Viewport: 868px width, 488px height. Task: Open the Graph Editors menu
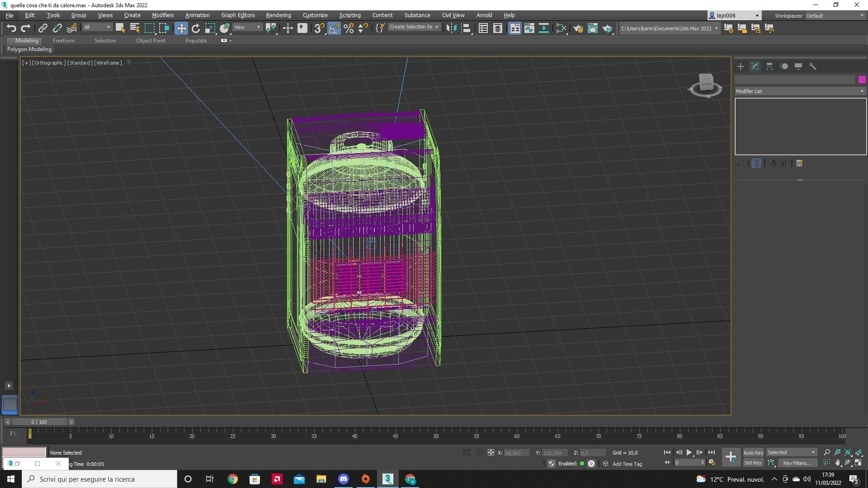[238, 15]
